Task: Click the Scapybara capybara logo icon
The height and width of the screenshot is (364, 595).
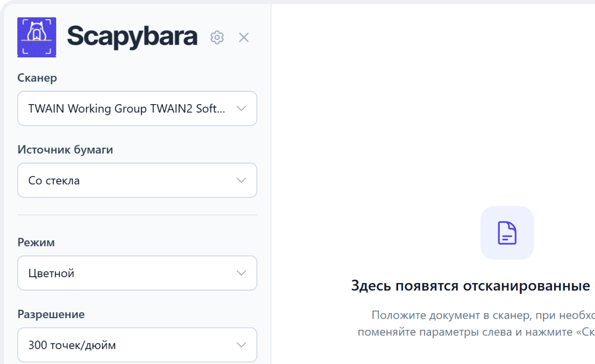Action: coord(37,37)
